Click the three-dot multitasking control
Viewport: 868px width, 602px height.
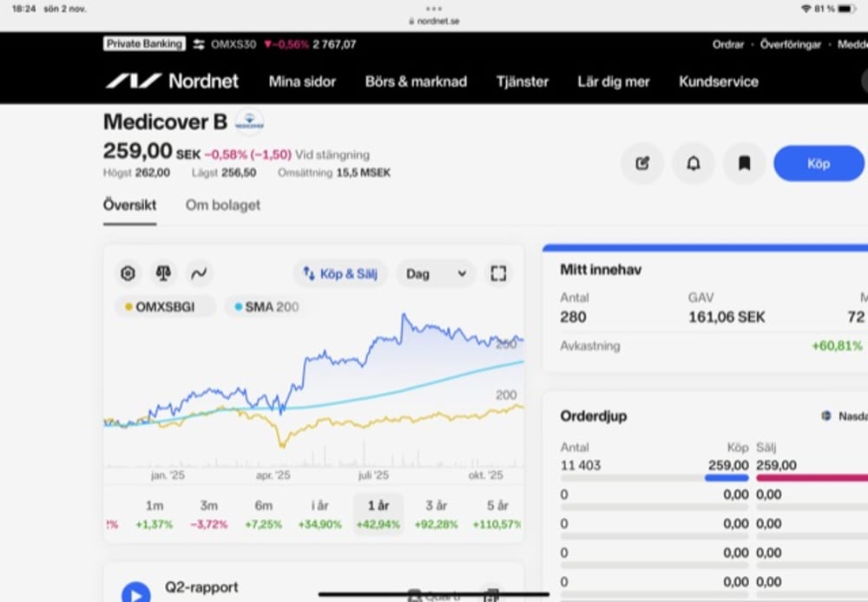click(x=434, y=9)
